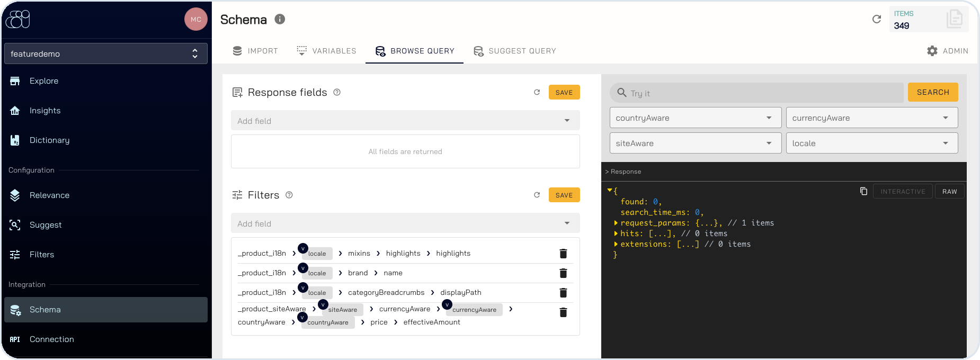This screenshot has width=980, height=360.
Task: Click the Response header label
Action: (x=623, y=172)
